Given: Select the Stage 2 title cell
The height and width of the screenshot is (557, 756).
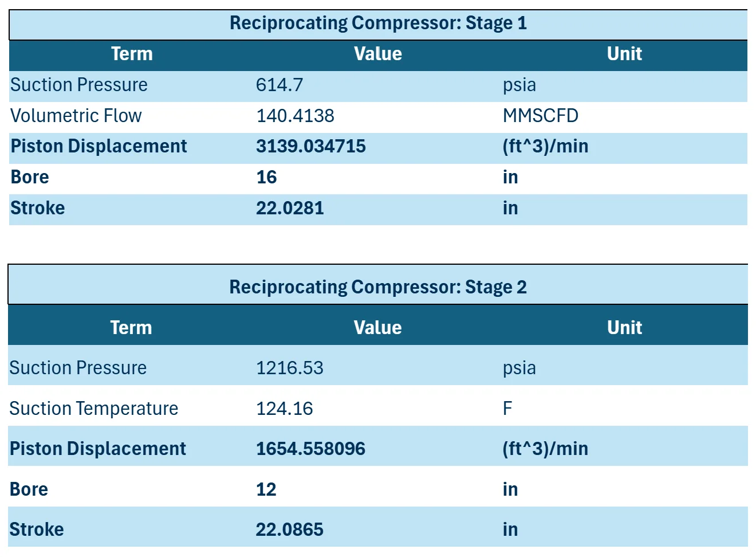Looking at the screenshot, I should click(x=378, y=285).
